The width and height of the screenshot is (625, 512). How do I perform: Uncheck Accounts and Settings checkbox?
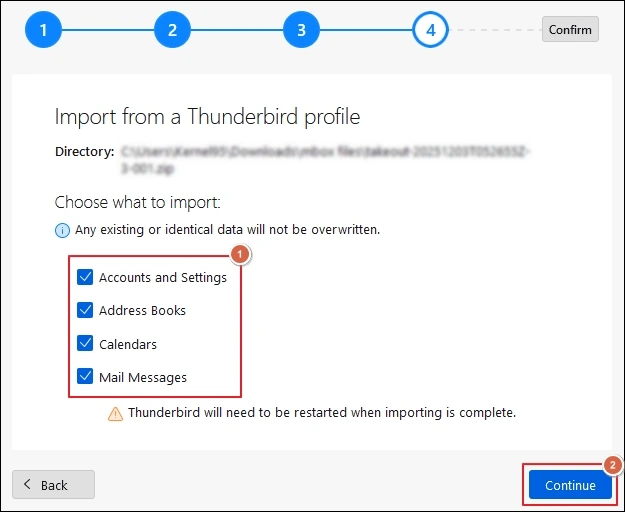(x=85, y=277)
